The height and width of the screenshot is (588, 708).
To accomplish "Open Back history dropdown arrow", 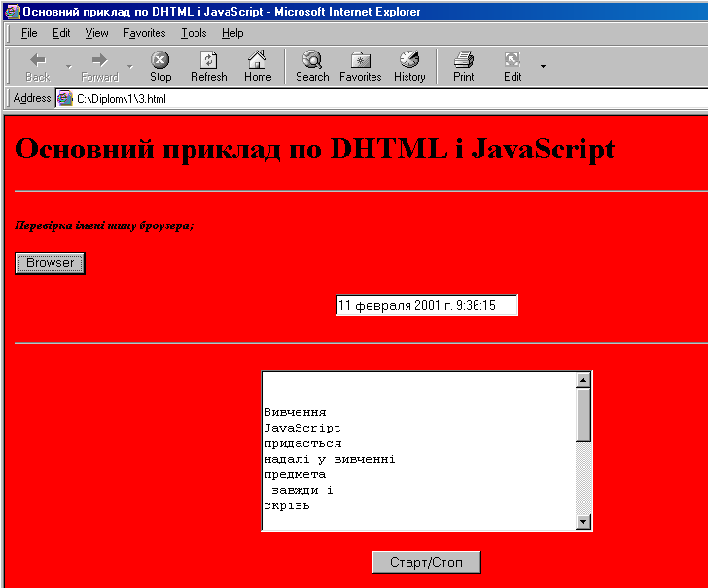I will click(69, 66).
